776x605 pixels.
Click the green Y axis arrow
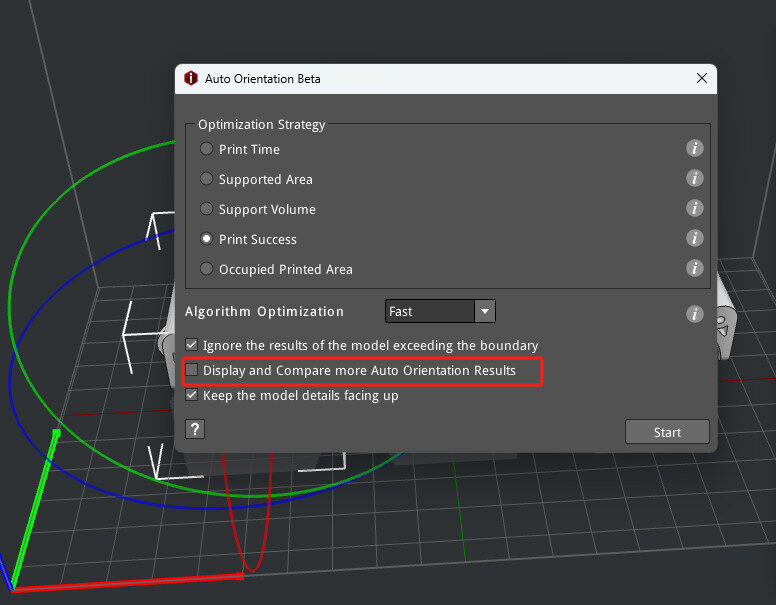tap(35, 510)
